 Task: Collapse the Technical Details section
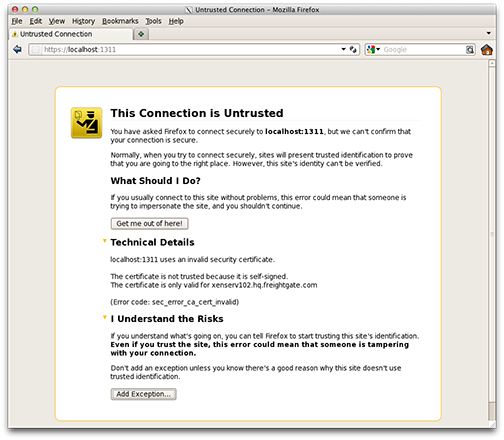pyautogui.click(x=105, y=241)
